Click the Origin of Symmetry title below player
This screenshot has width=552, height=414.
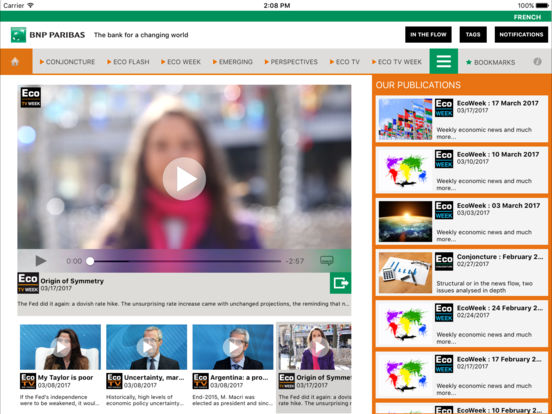click(x=72, y=281)
